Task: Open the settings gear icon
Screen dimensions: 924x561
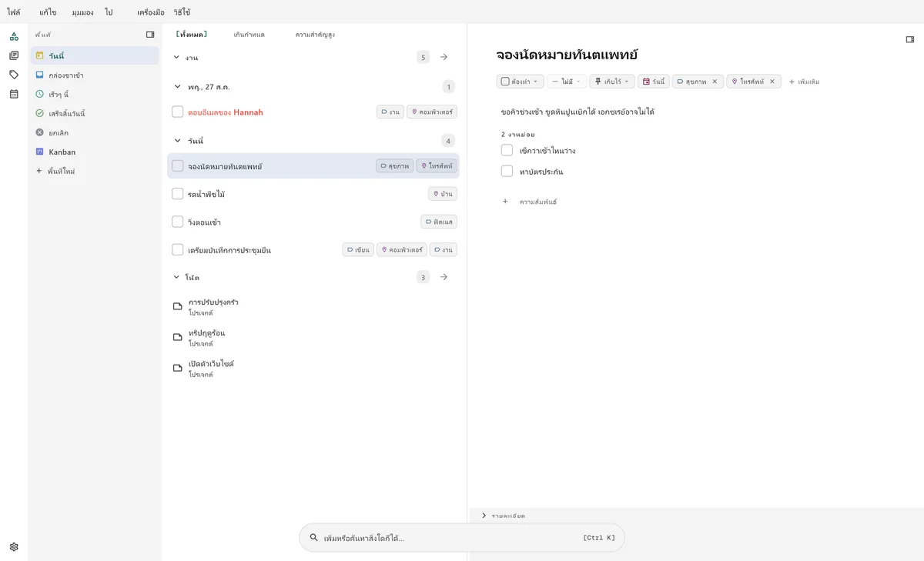Action: pos(14,547)
